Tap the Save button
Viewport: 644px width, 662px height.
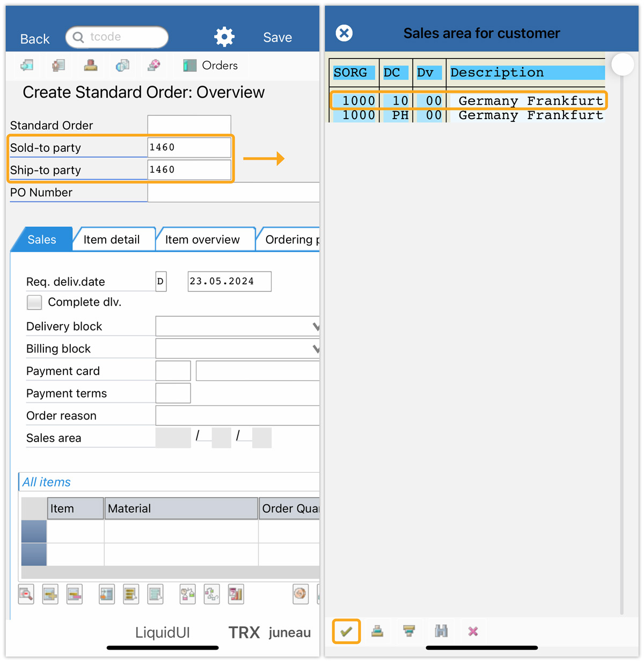click(277, 38)
